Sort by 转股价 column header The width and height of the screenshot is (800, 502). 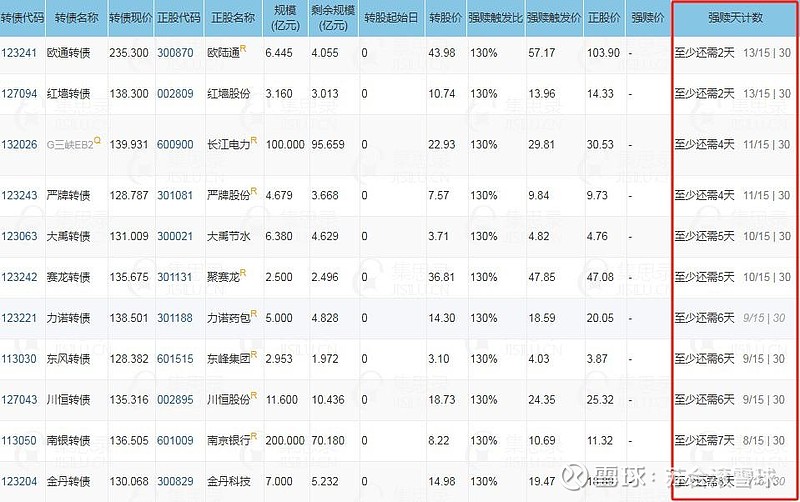tap(445, 18)
